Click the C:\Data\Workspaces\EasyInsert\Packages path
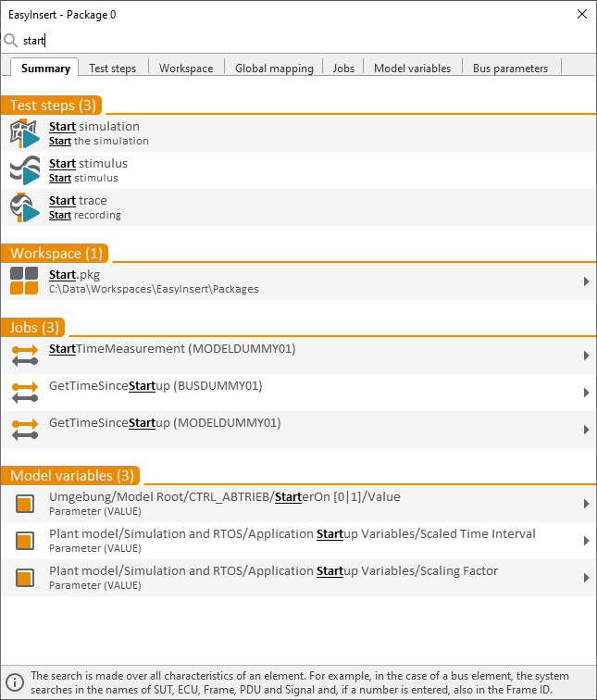597x700 pixels. 154,289
